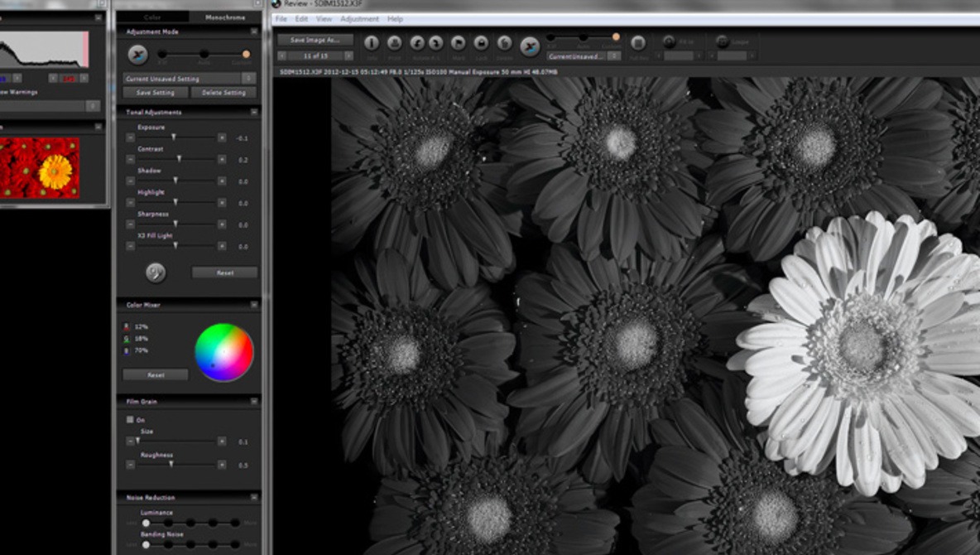The width and height of the screenshot is (980, 555).
Task: Increase Shadow with plus button
Action: [222, 181]
